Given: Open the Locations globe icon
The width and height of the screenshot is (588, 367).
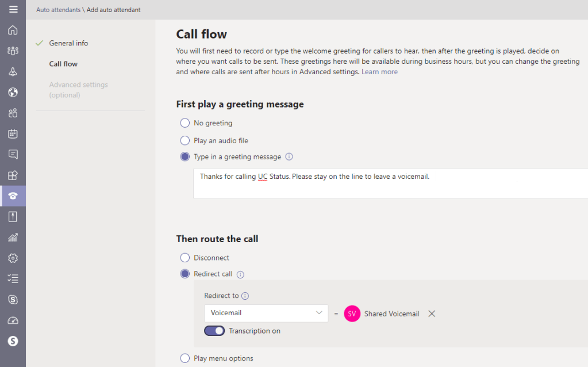Looking at the screenshot, I should click(13, 92).
